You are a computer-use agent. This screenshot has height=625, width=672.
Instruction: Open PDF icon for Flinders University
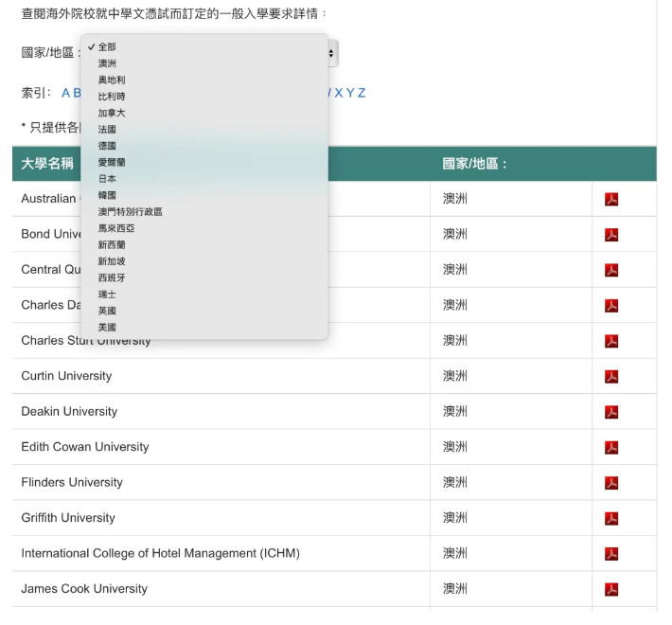(611, 483)
